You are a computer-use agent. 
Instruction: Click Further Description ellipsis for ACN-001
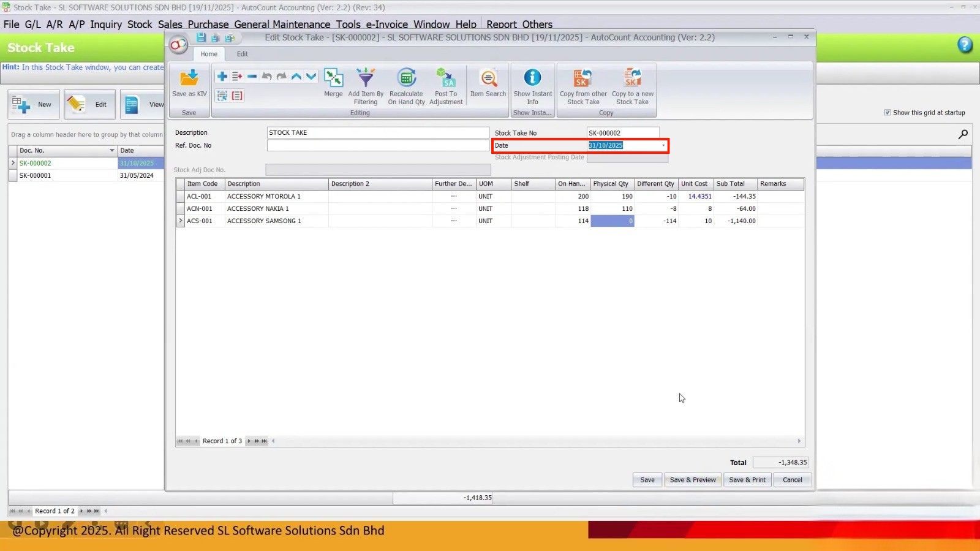coord(454,209)
